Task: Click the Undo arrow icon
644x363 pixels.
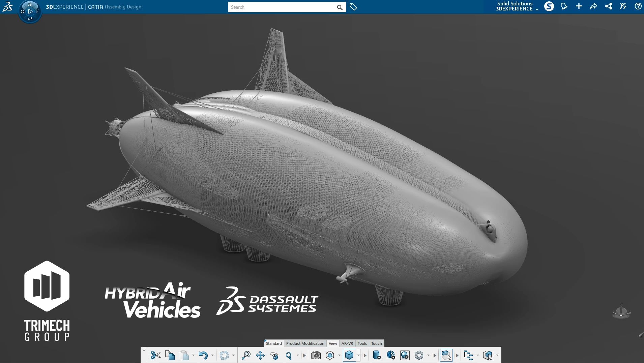Action: 203,355
